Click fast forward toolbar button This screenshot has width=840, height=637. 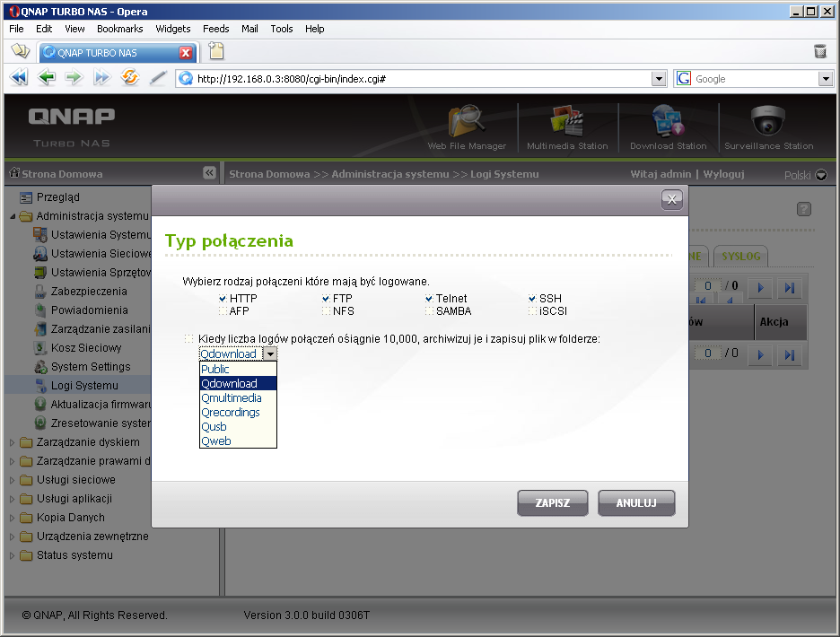(101, 78)
